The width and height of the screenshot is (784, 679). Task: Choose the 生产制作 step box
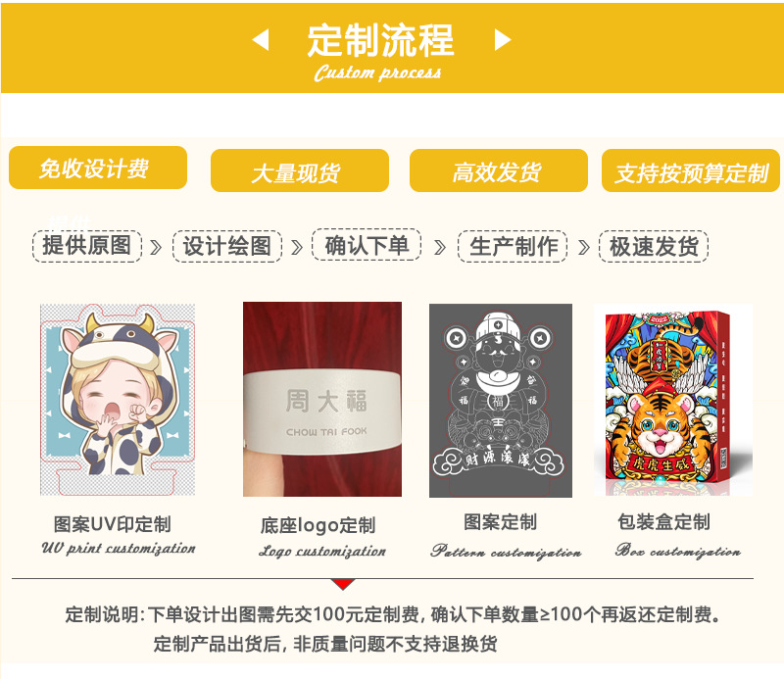coord(513,246)
